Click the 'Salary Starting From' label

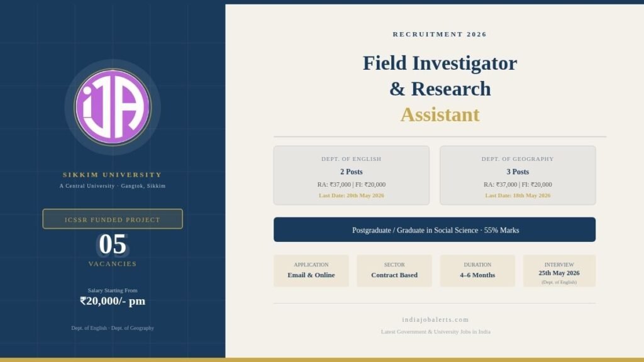[x=113, y=290]
